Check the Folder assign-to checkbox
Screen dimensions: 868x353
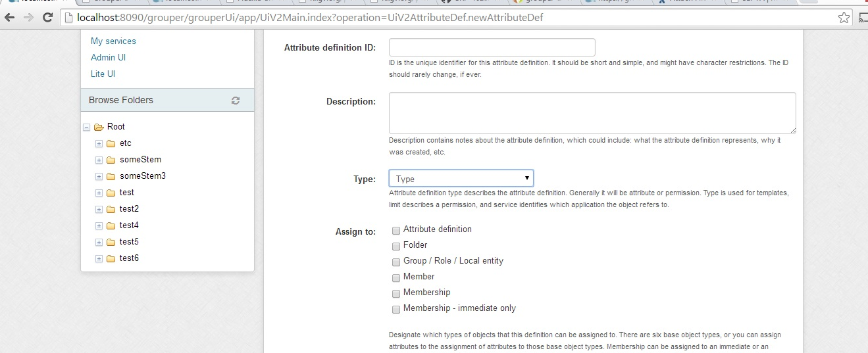pyautogui.click(x=396, y=247)
